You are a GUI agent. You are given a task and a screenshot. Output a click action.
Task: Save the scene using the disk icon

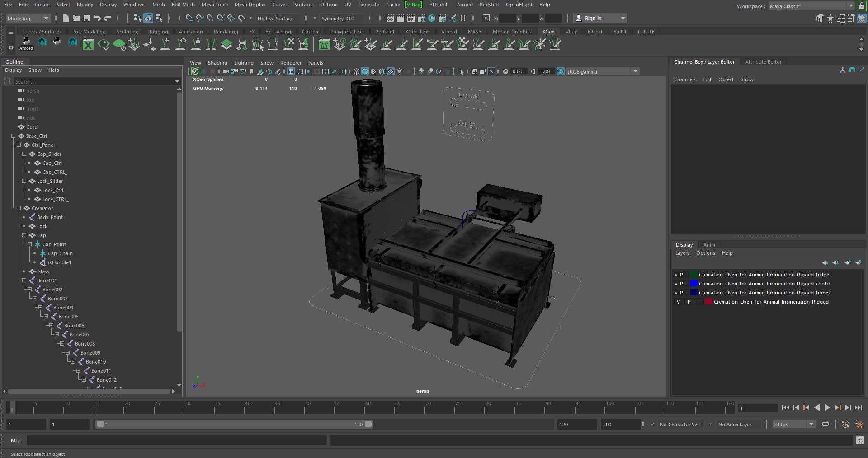tap(86, 18)
